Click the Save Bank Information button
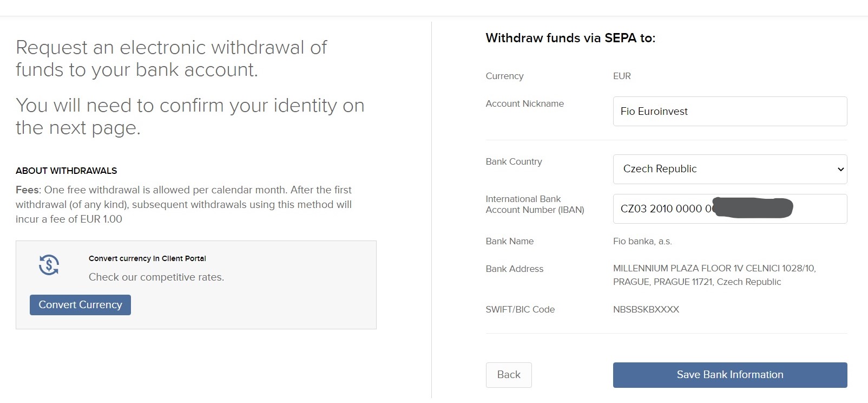 tap(729, 375)
